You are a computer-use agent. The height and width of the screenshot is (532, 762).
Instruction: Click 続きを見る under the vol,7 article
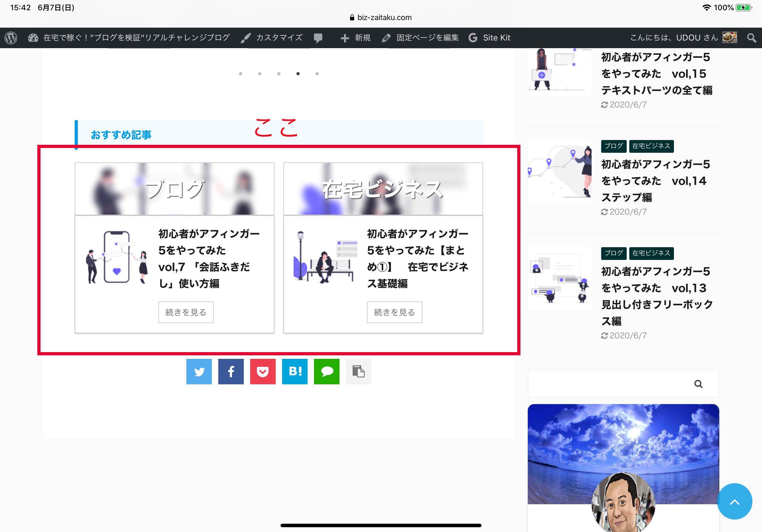coord(186,312)
